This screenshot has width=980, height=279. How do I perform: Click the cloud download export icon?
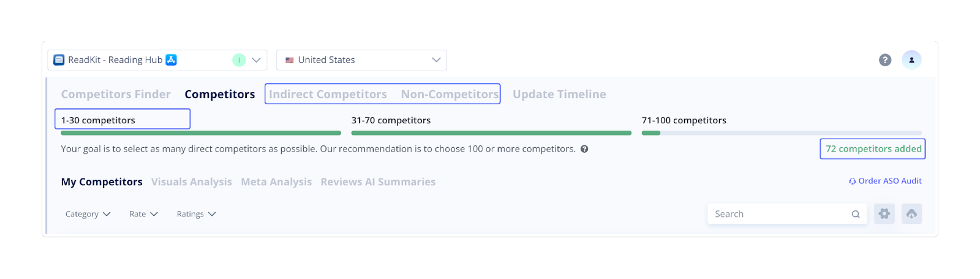(x=911, y=214)
